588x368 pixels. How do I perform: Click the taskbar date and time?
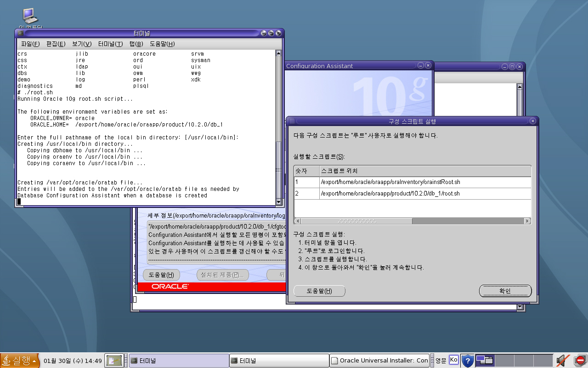coord(73,361)
